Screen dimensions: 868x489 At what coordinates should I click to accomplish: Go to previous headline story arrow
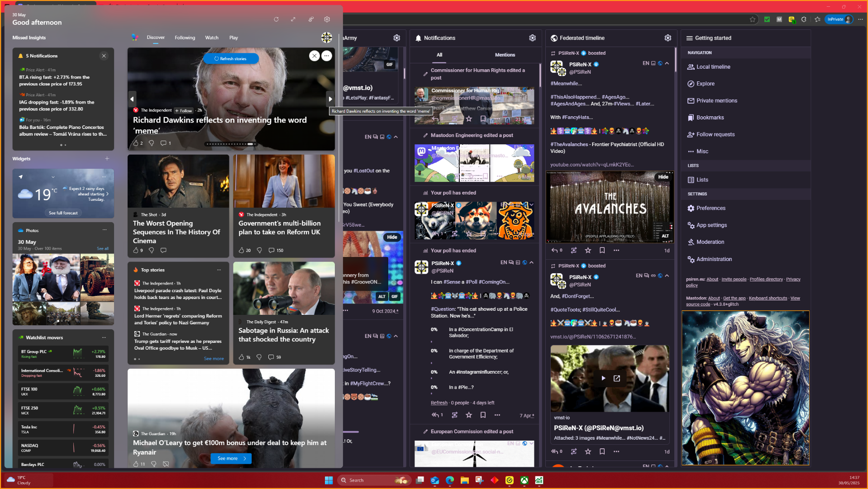(x=132, y=99)
